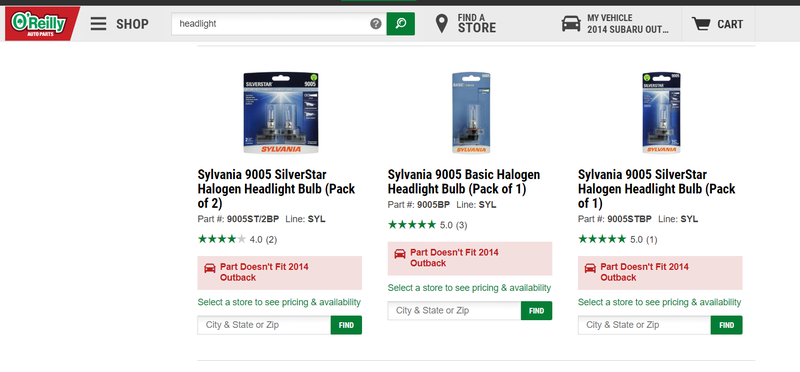This screenshot has height=372, width=800.
Task: Click the My Vehicle car icon
Action: tap(571, 23)
